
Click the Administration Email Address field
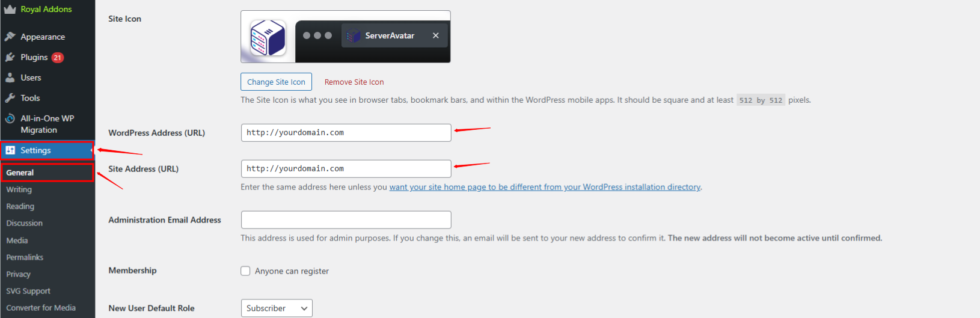point(346,220)
